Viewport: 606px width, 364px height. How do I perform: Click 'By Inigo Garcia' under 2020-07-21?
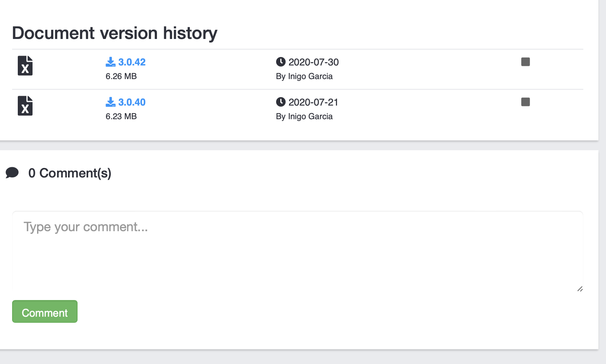point(304,117)
